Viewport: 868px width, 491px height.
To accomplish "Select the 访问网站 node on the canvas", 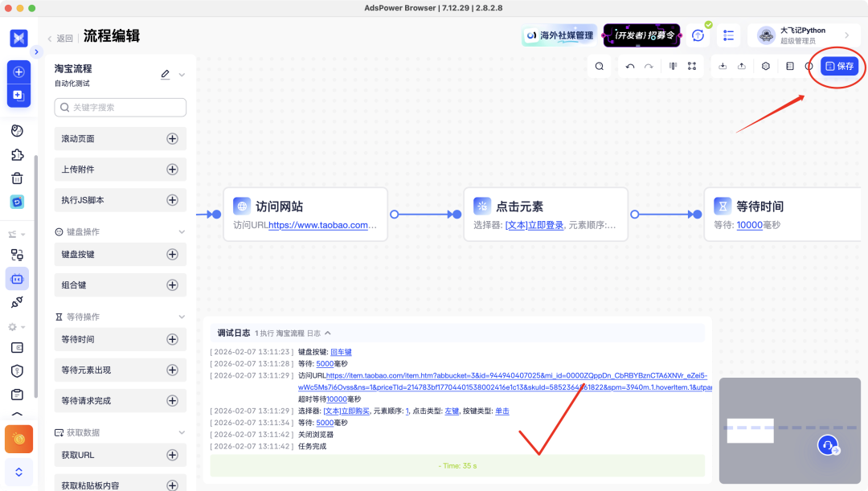I will coord(305,215).
